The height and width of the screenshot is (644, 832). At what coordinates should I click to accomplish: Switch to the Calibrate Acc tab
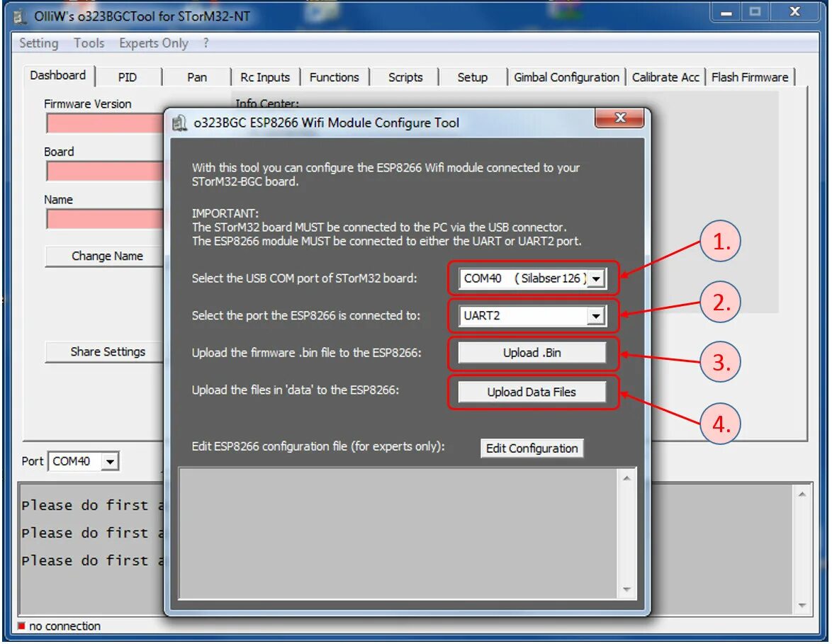click(665, 77)
